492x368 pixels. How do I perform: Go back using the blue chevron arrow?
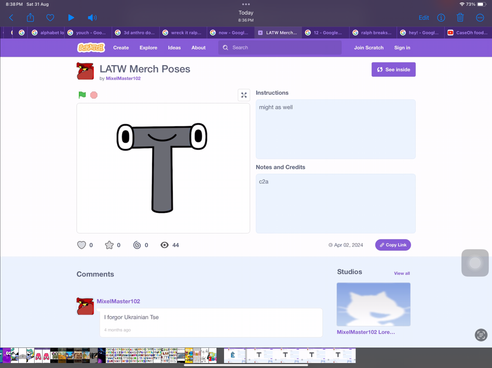pos(11,18)
